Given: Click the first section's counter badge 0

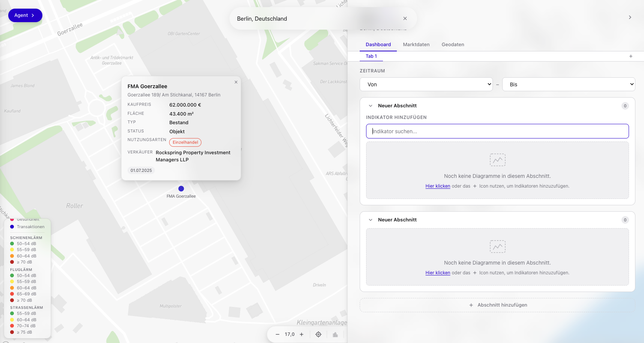Looking at the screenshot, I should 625,106.
